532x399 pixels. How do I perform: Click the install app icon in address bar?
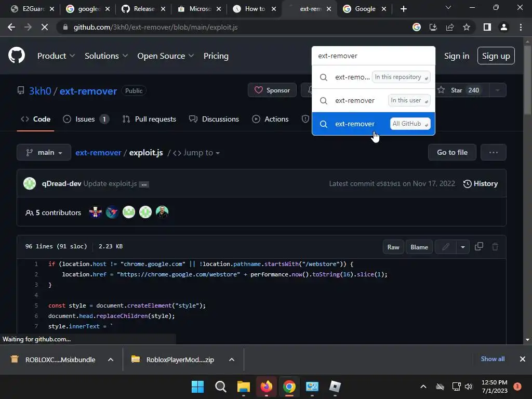[x=433, y=27]
